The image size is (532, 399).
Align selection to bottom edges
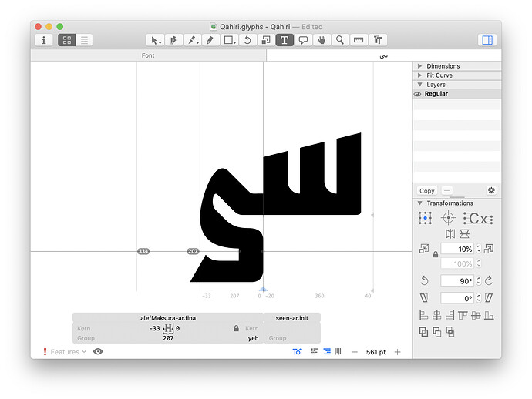click(489, 316)
